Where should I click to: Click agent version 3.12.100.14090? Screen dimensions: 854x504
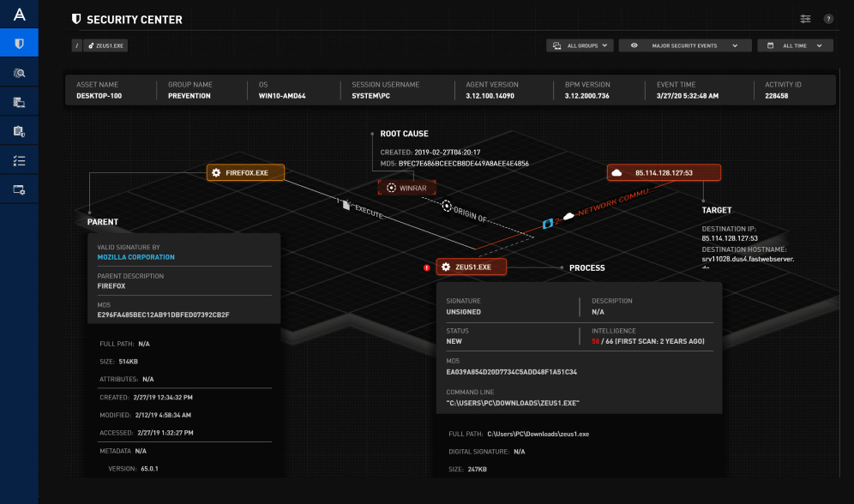[490, 96]
